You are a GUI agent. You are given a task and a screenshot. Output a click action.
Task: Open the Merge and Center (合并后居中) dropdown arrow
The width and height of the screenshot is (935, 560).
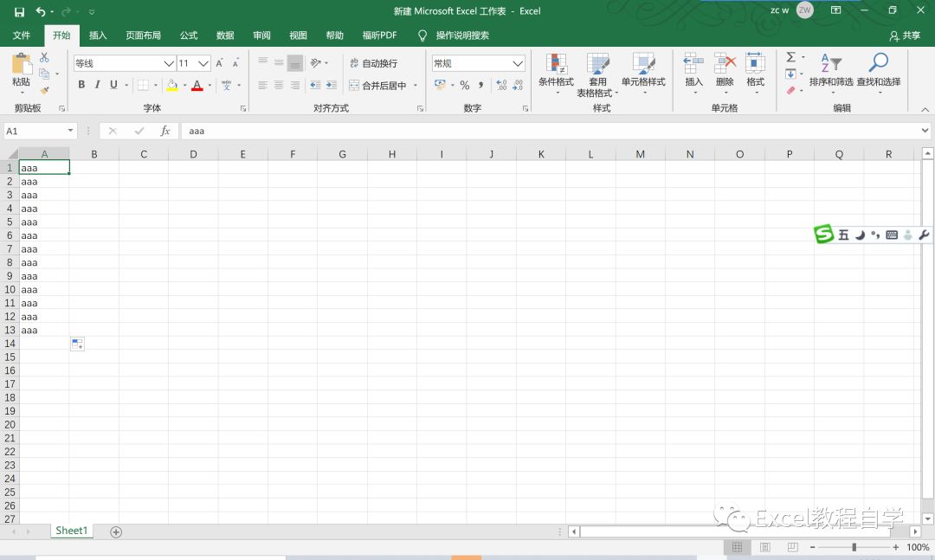coord(415,86)
